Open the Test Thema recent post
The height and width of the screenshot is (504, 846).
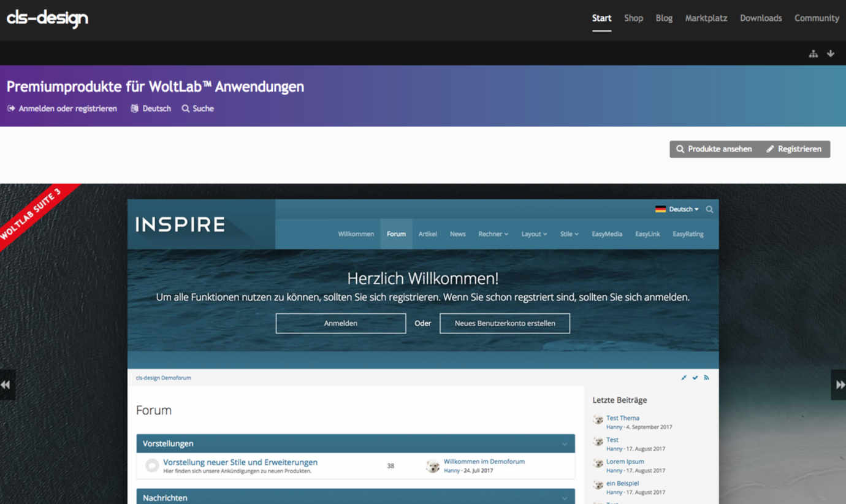(623, 418)
